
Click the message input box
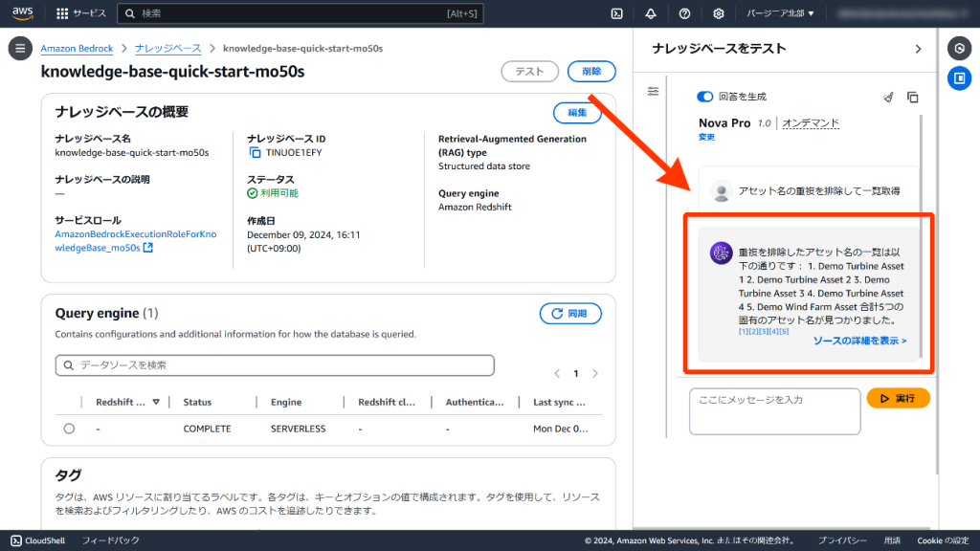pyautogui.click(x=775, y=411)
